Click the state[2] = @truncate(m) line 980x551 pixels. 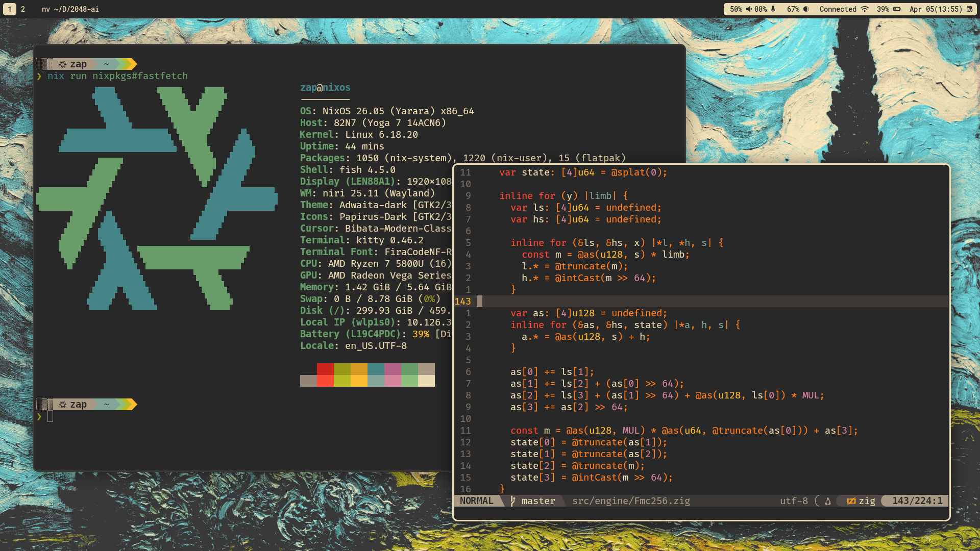(577, 466)
